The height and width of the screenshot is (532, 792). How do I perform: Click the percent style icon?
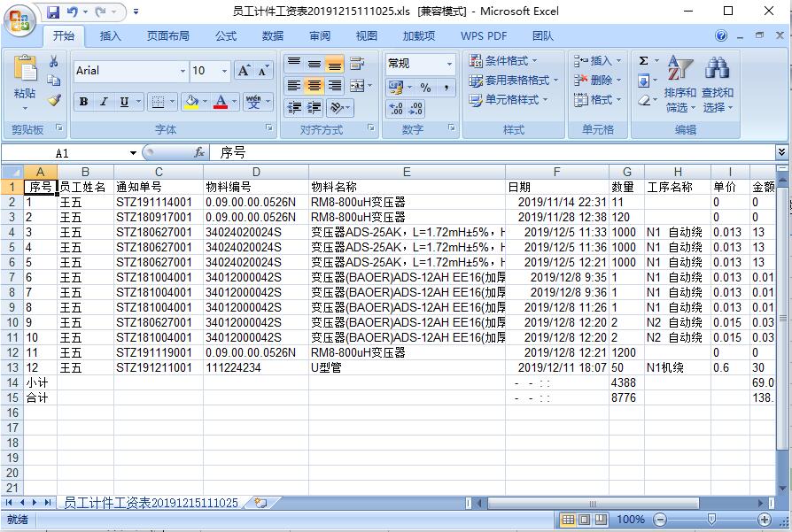pos(425,88)
